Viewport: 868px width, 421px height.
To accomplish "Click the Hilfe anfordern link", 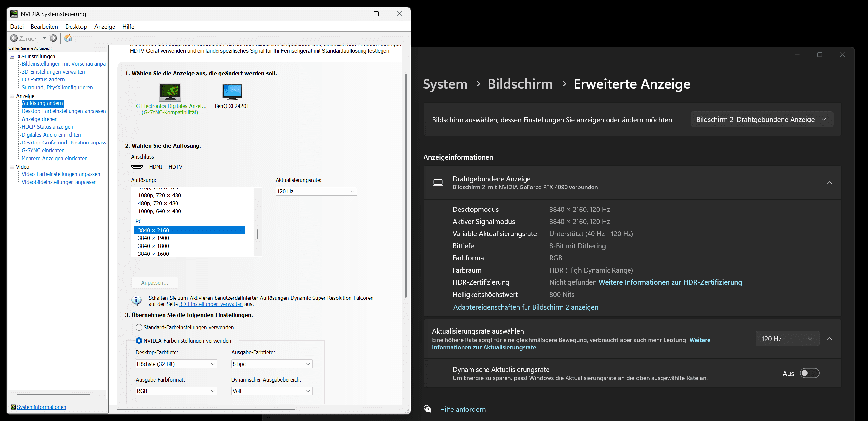I will 463,409.
